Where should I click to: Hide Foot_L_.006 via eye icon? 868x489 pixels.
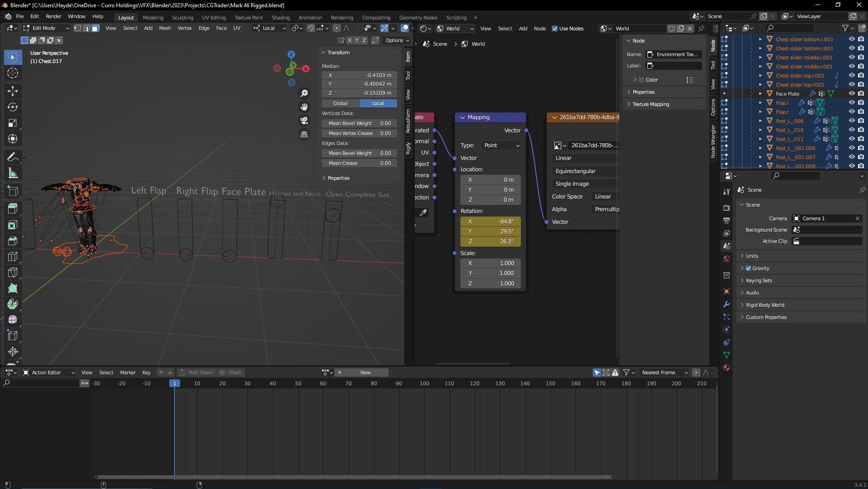tap(852, 121)
